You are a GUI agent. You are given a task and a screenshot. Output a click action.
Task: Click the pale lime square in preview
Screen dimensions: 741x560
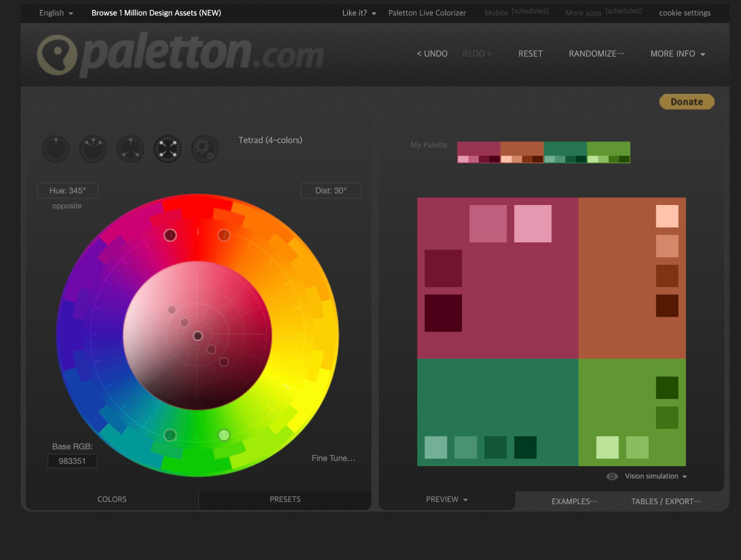(607, 447)
